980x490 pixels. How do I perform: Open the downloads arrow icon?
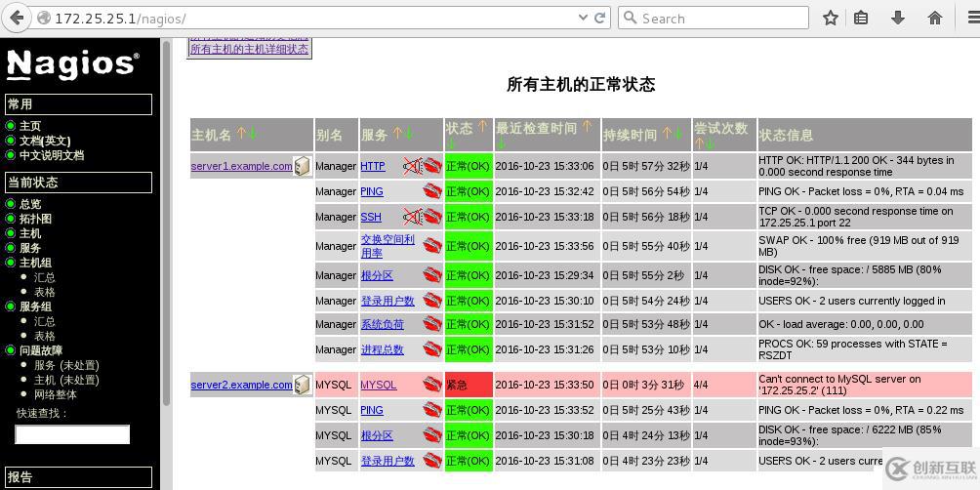(897, 19)
